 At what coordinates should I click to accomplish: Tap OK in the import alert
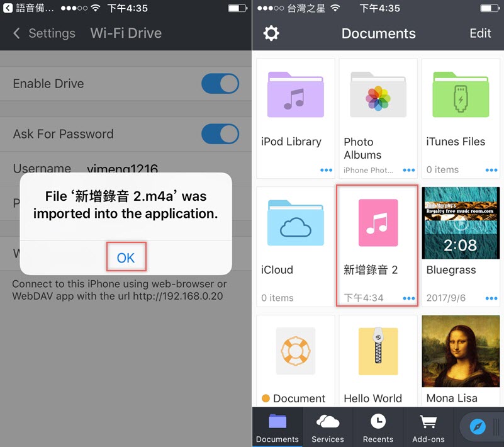[126, 257]
